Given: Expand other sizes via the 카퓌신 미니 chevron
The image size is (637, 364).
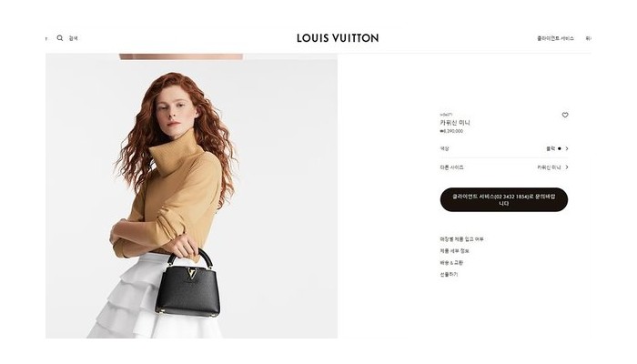Looking at the screenshot, I should (x=567, y=167).
